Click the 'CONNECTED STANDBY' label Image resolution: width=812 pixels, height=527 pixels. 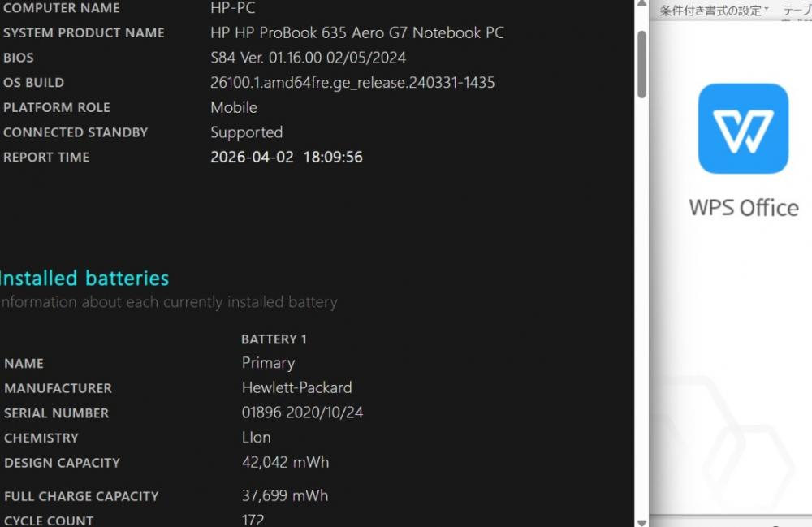(x=76, y=132)
